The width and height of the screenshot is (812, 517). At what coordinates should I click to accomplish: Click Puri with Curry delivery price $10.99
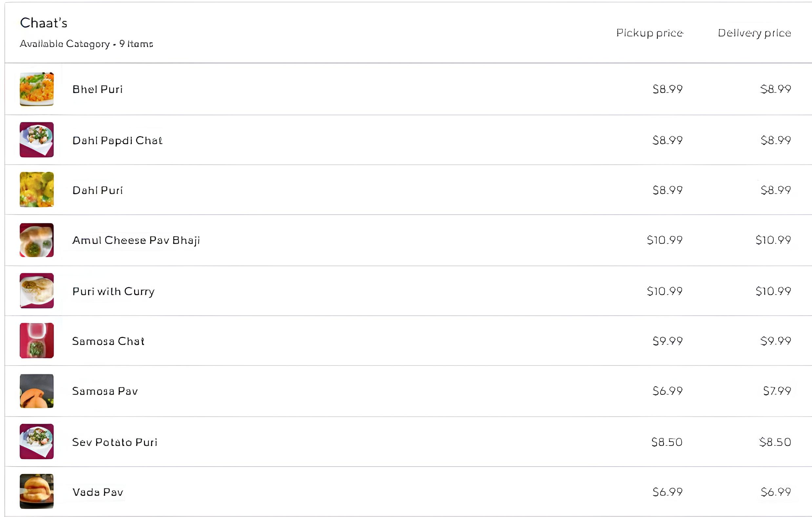pyautogui.click(x=773, y=291)
